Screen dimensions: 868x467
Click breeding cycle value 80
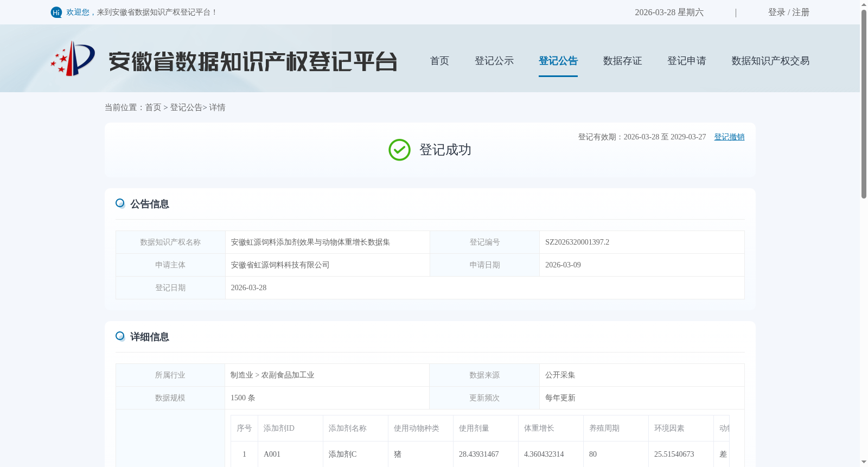(593, 454)
